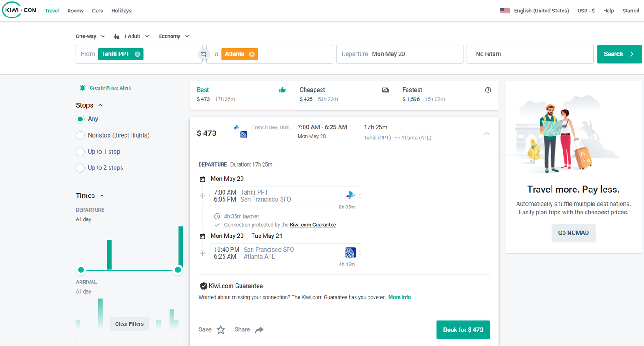Click the swap origin and destination icon

point(203,54)
